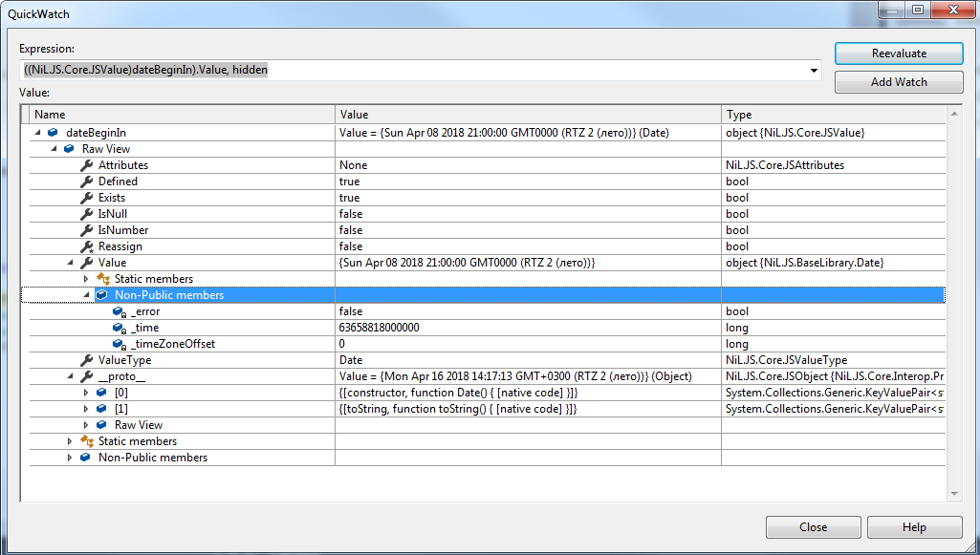Click the Value column header

(x=526, y=114)
